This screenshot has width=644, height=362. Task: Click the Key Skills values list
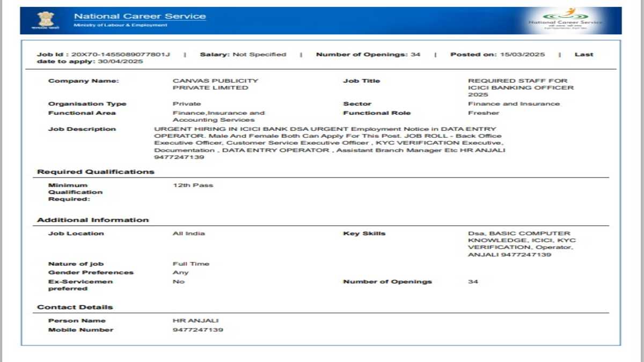point(521,244)
